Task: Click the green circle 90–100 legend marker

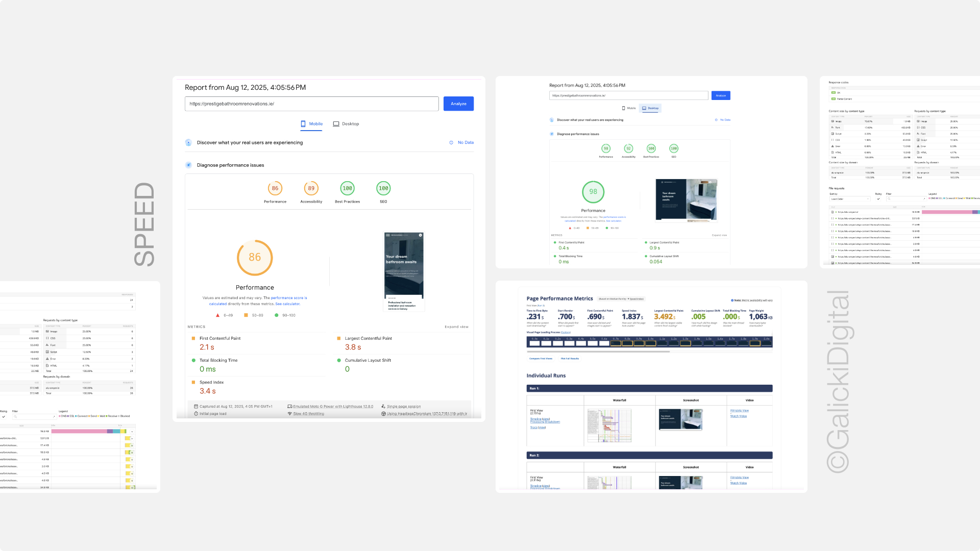Action: click(277, 315)
